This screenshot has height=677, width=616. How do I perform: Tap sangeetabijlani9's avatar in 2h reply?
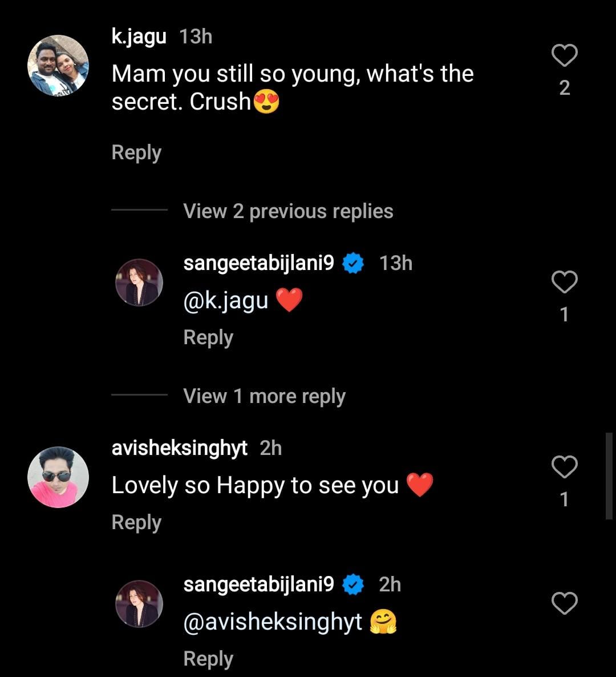tap(139, 603)
